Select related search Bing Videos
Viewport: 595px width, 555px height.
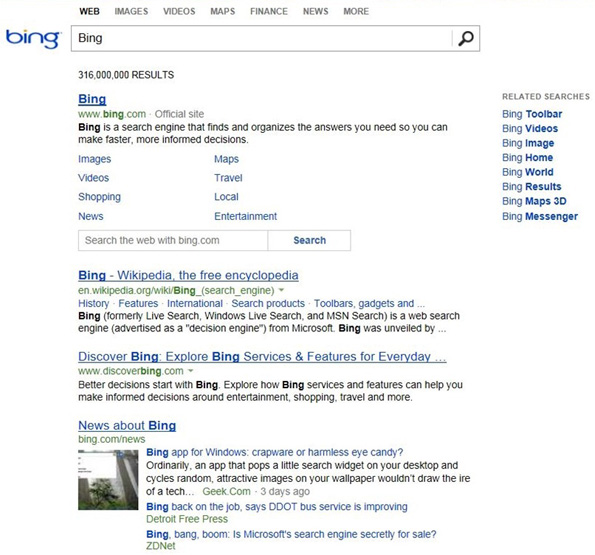point(530,129)
